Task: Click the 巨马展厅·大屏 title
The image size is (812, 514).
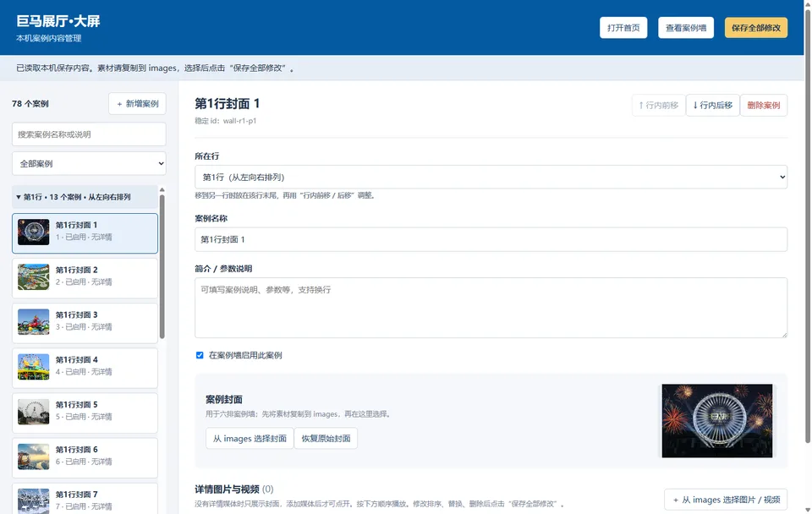Action: point(58,21)
